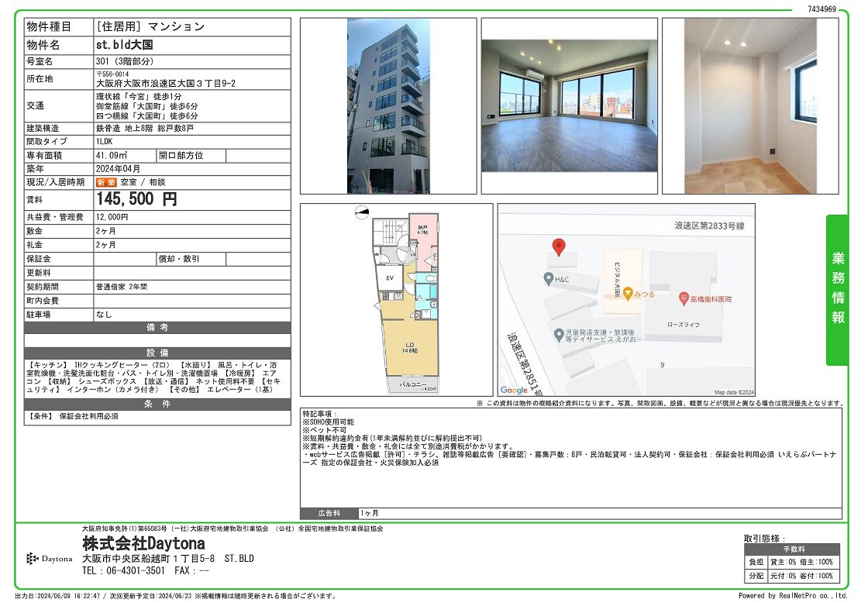Select the contract term 普通借家 2年間

pos(122,287)
